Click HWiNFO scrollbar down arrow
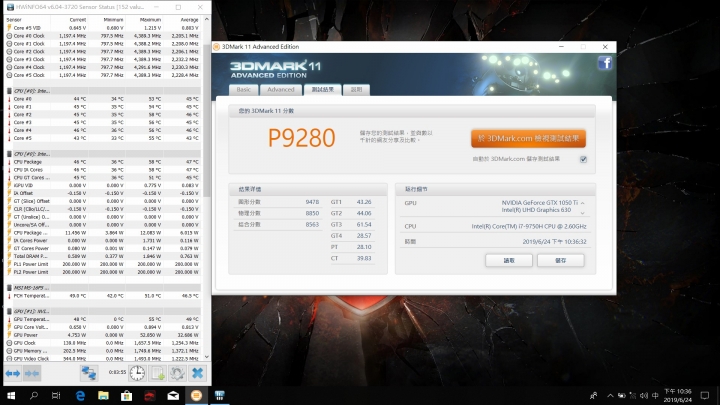The image size is (720, 405). point(206,357)
